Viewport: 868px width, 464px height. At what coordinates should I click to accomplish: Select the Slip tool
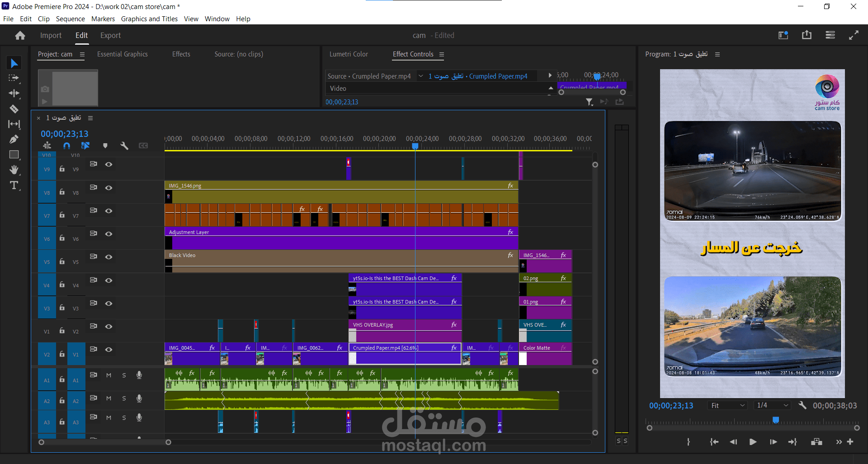(x=14, y=124)
